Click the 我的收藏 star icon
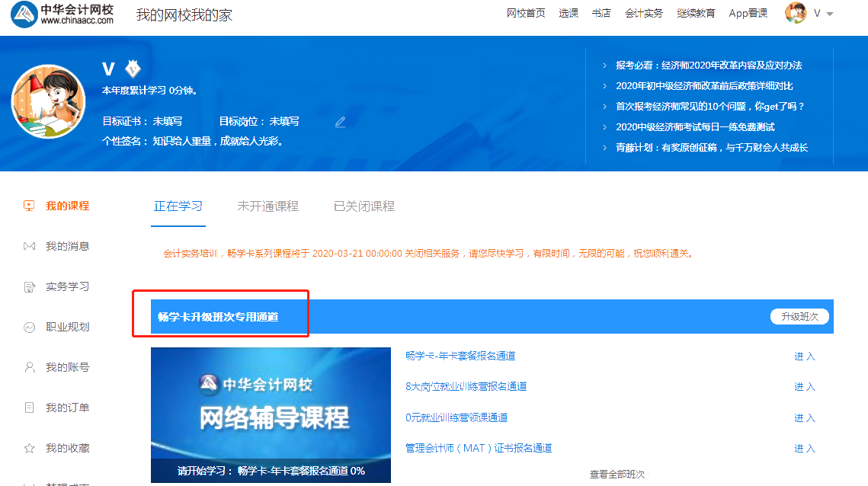The width and height of the screenshot is (868, 486). [29, 449]
